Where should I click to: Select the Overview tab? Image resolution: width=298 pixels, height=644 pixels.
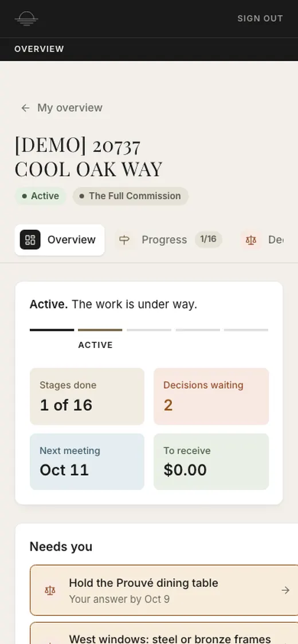60,240
